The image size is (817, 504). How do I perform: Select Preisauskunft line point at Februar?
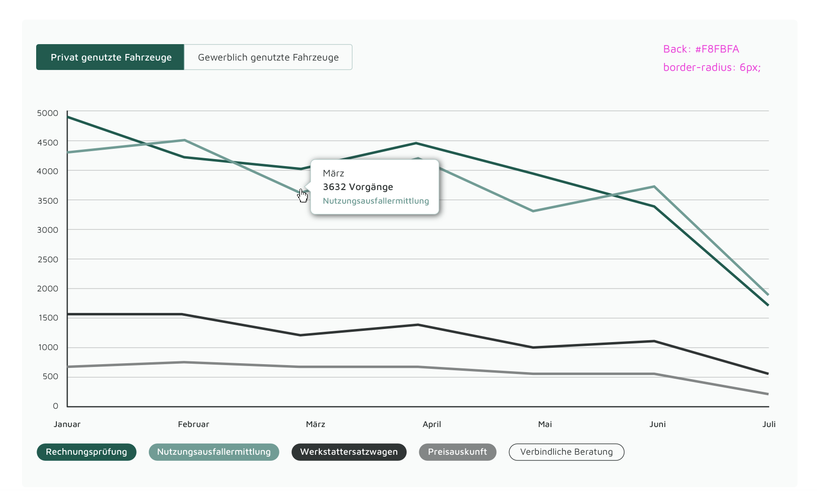coord(185,362)
